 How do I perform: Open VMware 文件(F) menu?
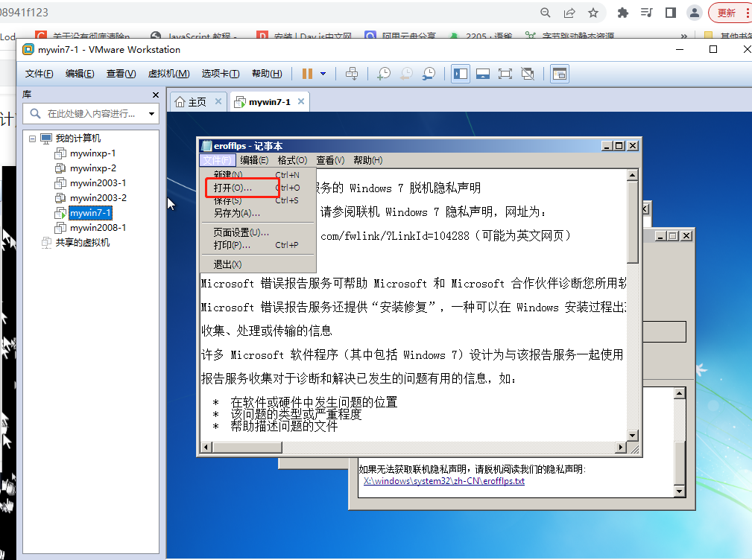pyautogui.click(x=40, y=74)
